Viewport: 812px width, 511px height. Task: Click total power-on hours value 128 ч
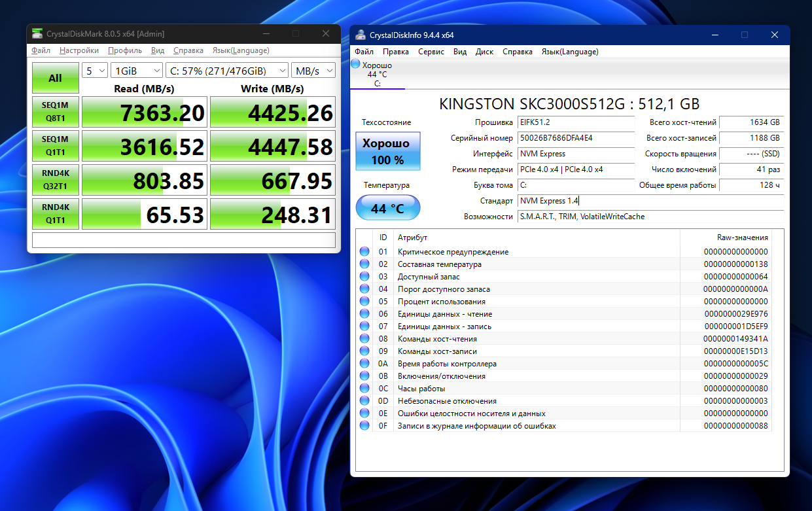(x=751, y=185)
